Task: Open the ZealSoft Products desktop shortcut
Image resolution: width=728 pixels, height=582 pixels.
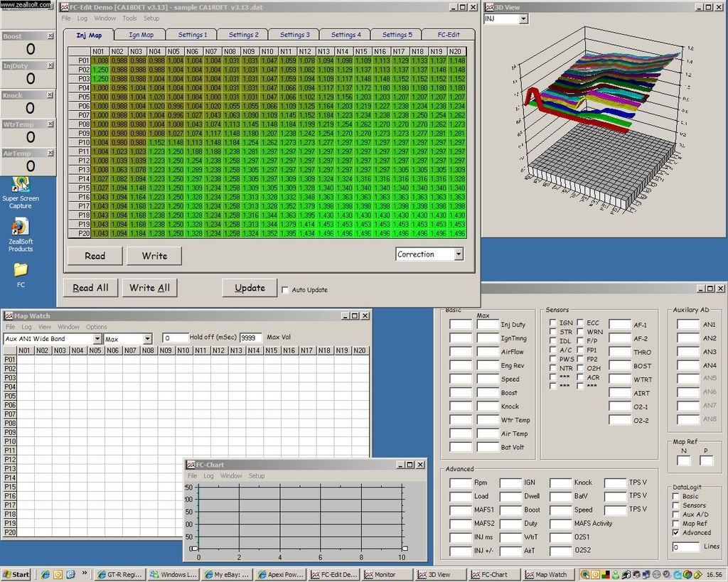Action: pos(20,235)
